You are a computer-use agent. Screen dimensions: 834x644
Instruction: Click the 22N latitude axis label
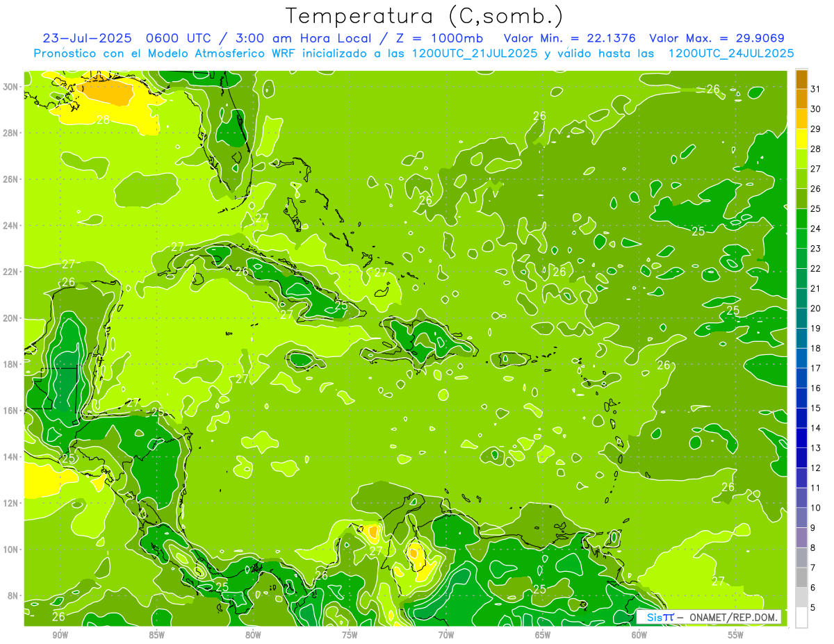10,272
